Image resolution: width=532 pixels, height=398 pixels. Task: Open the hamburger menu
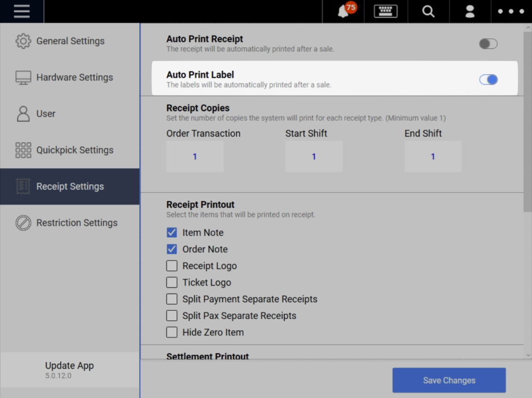pyautogui.click(x=22, y=11)
